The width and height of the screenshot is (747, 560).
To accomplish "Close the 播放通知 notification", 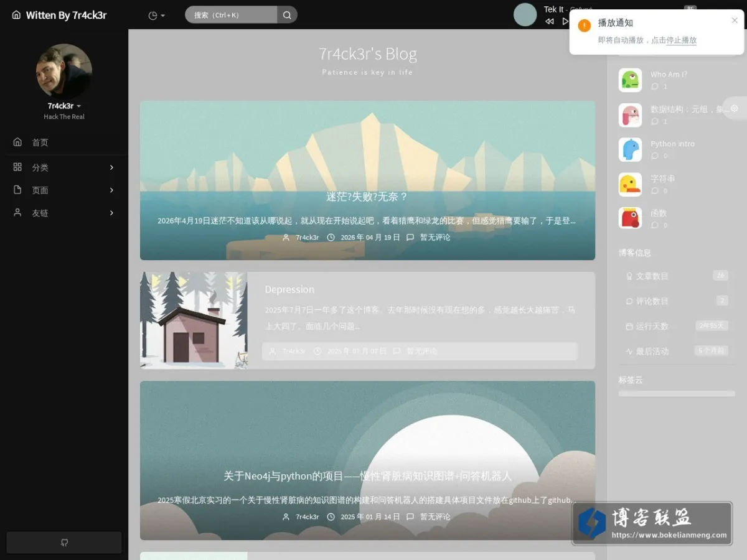I will point(735,21).
